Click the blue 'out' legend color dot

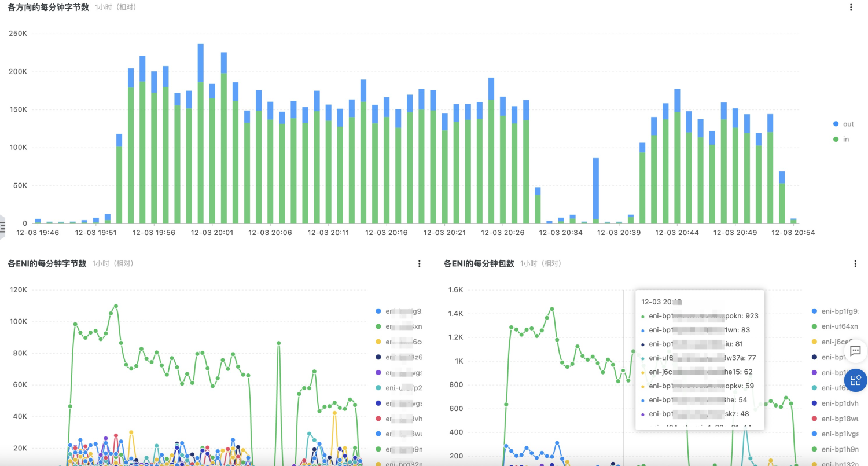point(835,124)
